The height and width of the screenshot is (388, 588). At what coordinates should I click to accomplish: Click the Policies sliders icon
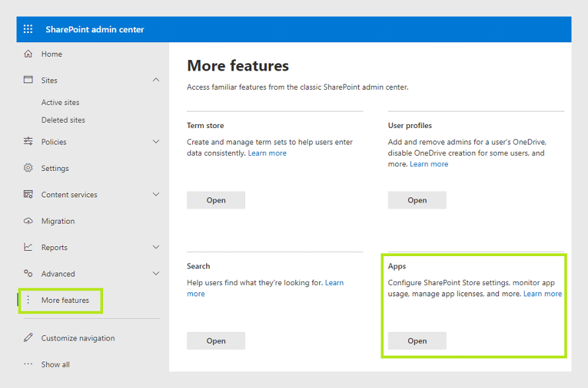click(x=28, y=141)
